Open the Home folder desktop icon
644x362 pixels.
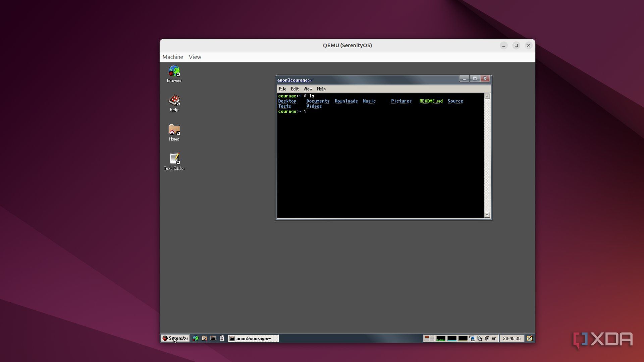174,132
